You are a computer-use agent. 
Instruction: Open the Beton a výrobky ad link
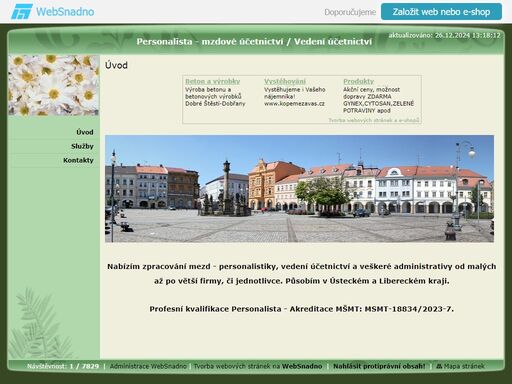coord(212,81)
